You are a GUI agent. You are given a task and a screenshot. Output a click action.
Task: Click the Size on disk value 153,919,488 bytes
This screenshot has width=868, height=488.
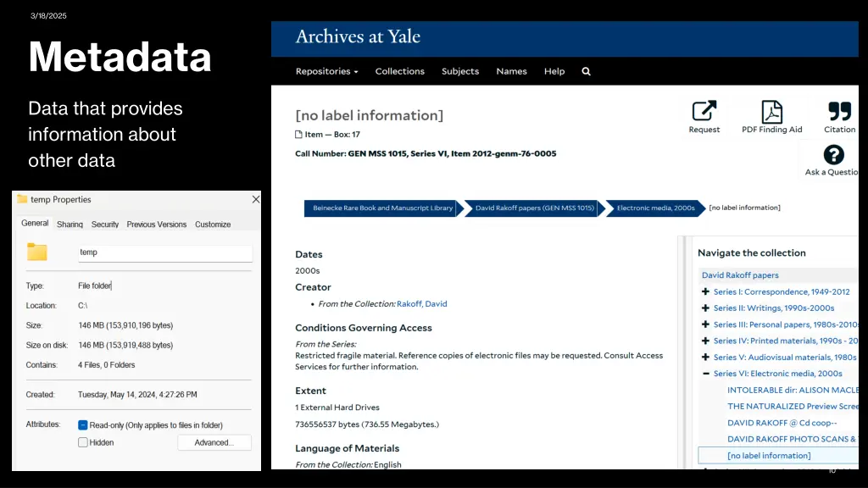(125, 346)
